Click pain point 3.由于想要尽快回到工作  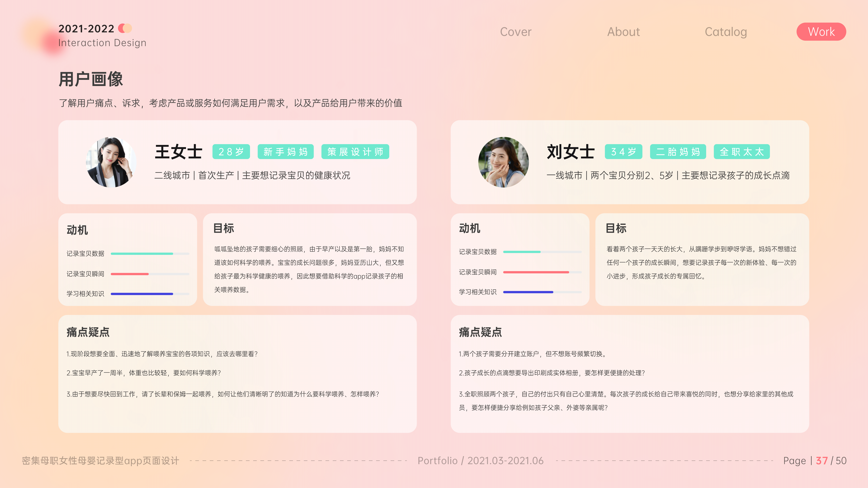[x=223, y=394]
